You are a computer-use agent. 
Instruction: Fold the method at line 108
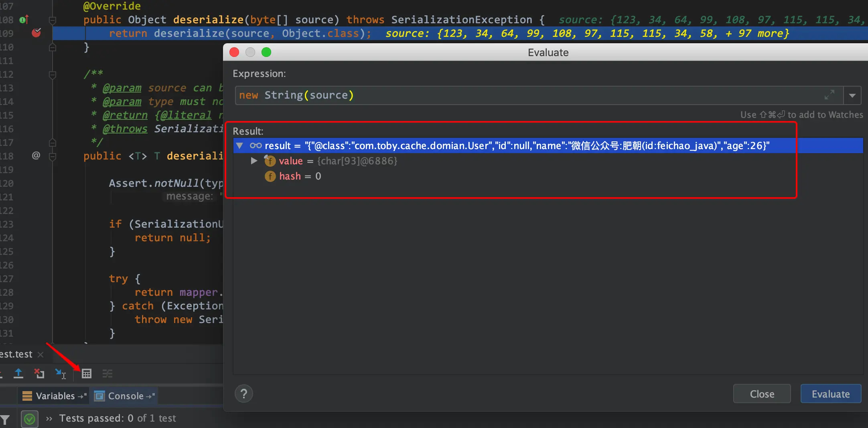(x=52, y=20)
